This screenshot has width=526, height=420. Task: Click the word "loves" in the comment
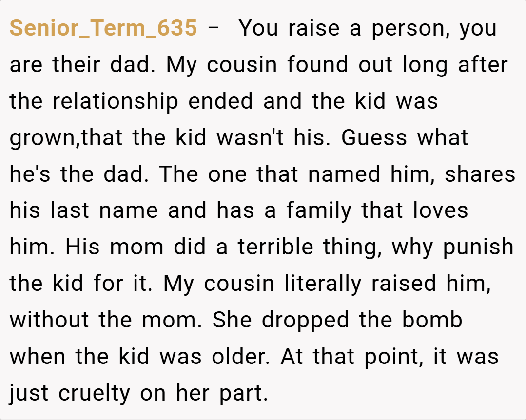coord(440,211)
